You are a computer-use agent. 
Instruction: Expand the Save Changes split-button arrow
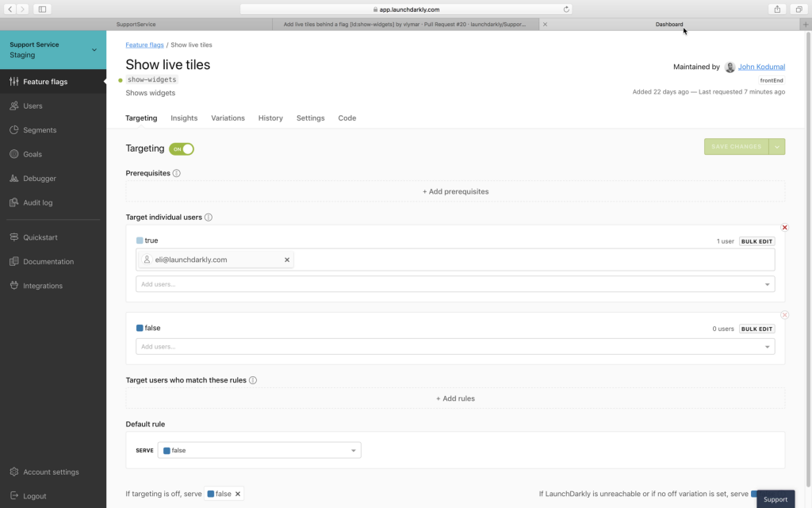click(776, 147)
